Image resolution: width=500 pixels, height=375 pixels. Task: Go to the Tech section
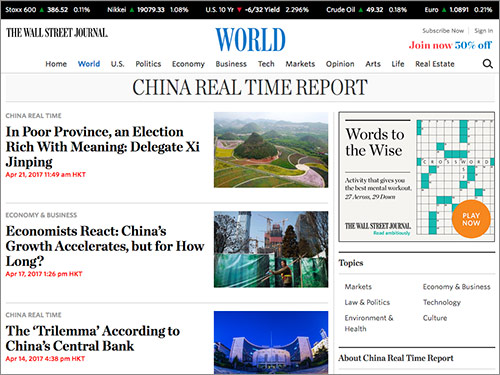(x=266, y=64)
